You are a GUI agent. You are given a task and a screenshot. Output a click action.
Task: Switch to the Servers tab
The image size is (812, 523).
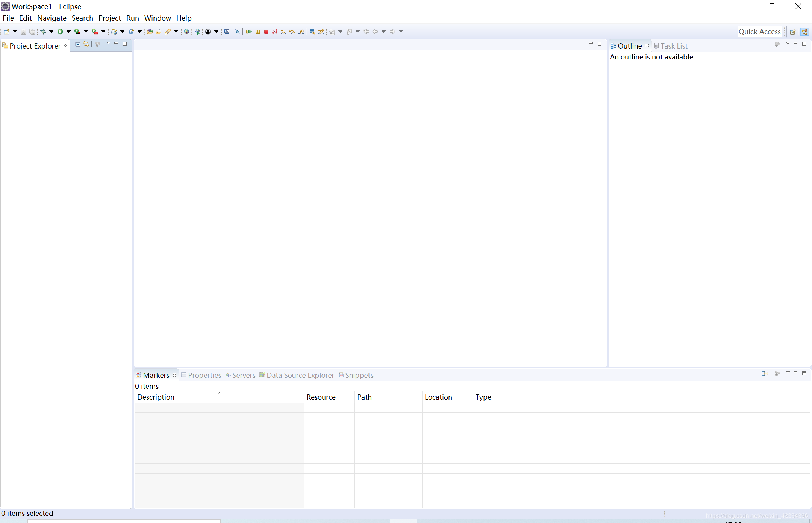(241, 375)
